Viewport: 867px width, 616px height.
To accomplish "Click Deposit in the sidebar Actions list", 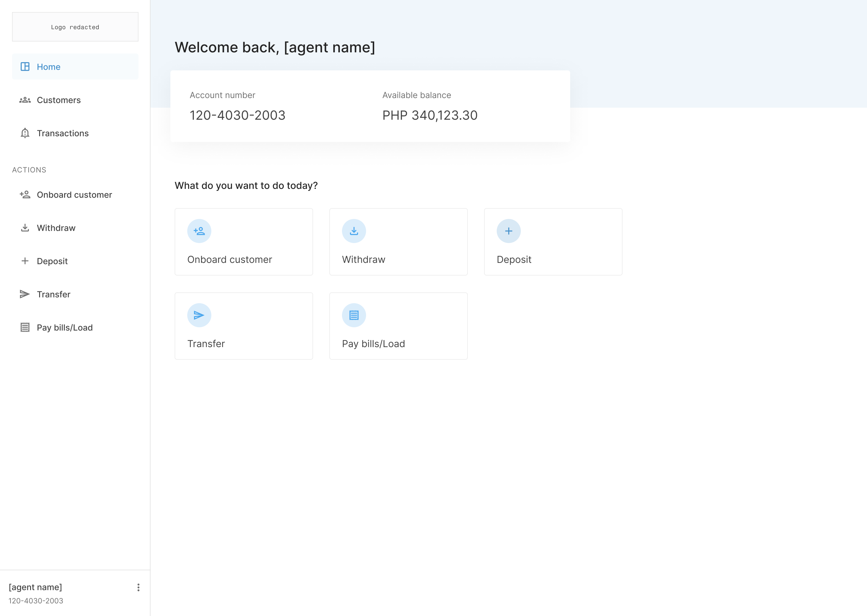I will (x=52, y=261).
